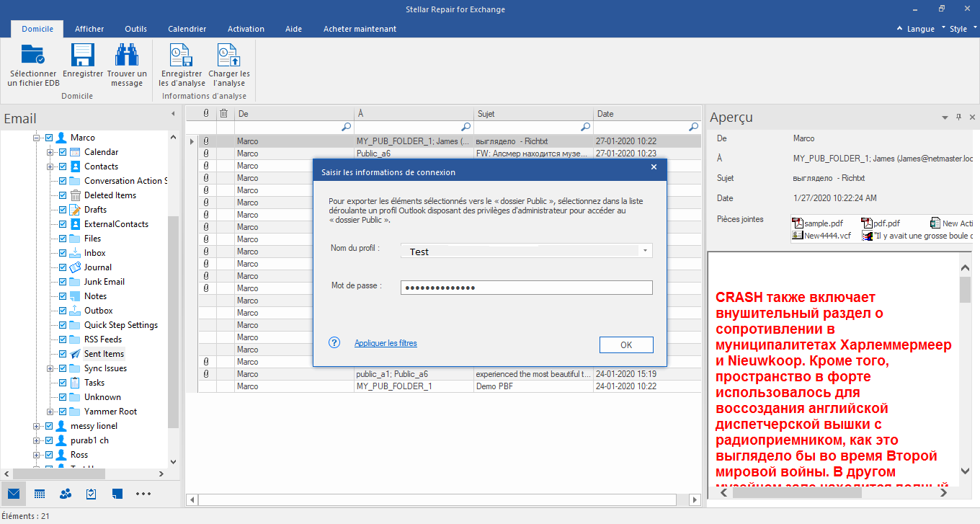Open the Contacts people icon in bottom navigation
980x524 pixels.
(x=66, y=494)
